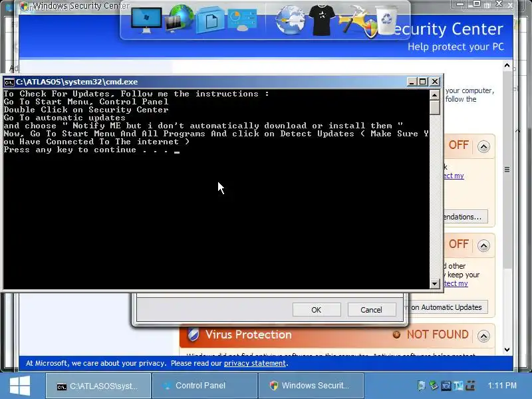Click the light blue T tray icon
The height and width of the screenshot is (399, 532).
[458, 386]
